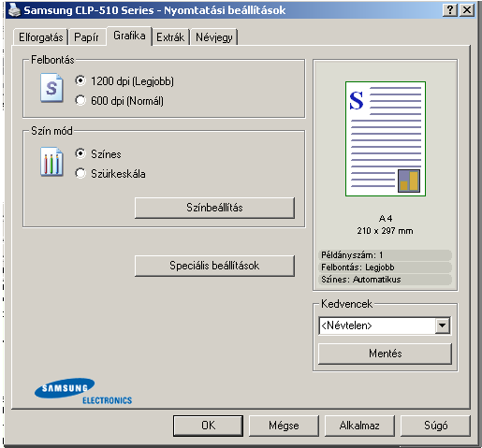
Task: Click the Színes: Automatikus summary line
Action: click(x=385, y=280)
